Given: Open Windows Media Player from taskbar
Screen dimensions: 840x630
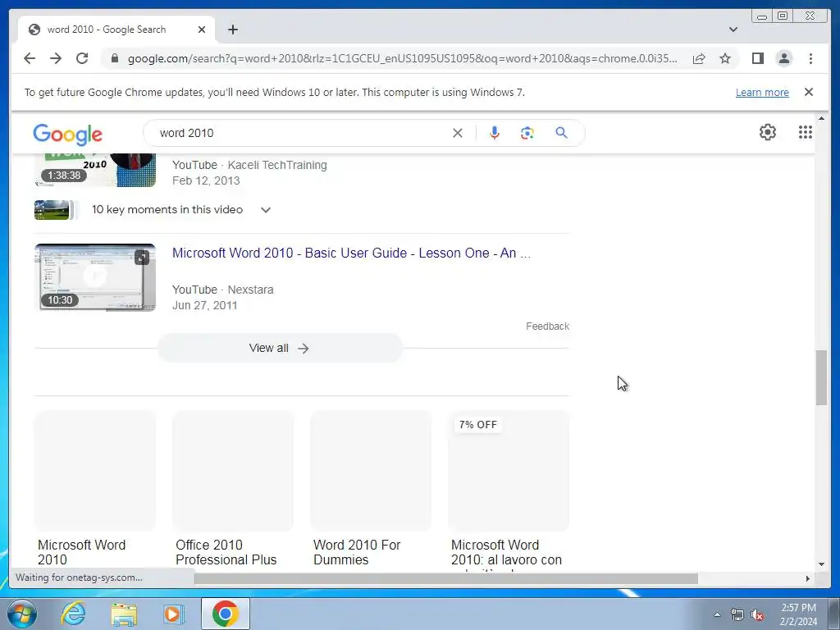Looking at the screenshot, I should pyautogui.click(x=174, y=614).
